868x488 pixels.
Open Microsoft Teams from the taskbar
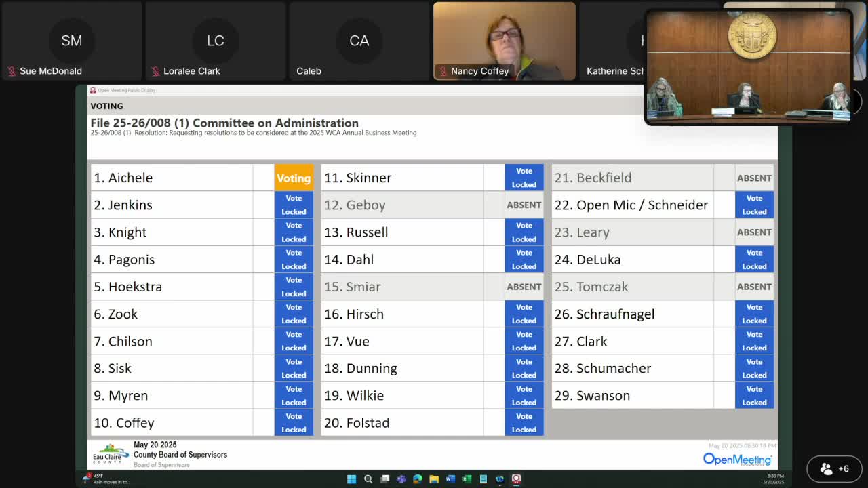coord(401,479)
